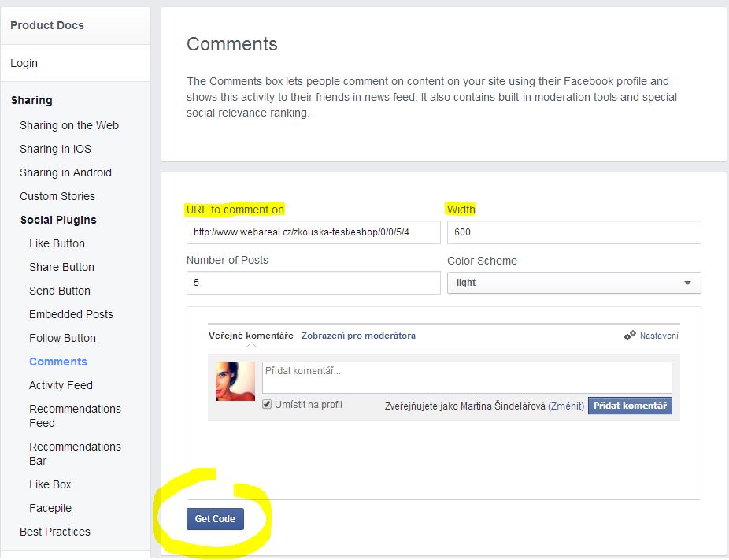The image size is (729, 560).
Task: Go to Sharing in iOS
Action: 55,149
